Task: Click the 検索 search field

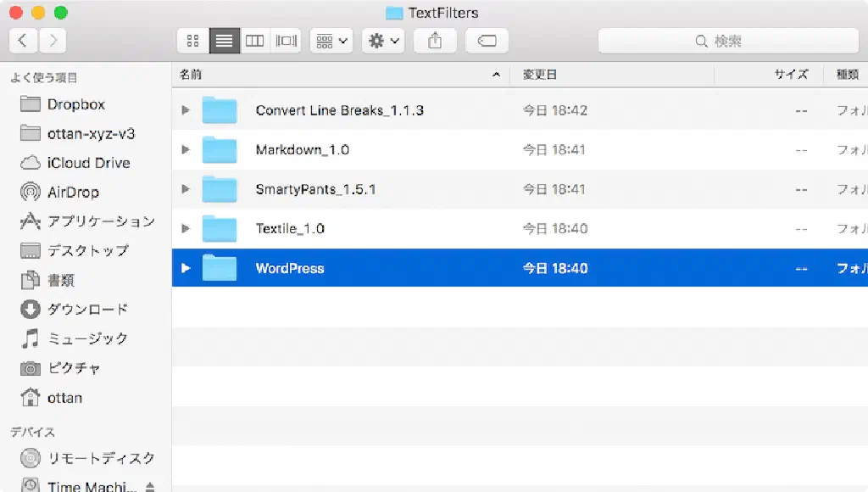Action: [727, 41]
